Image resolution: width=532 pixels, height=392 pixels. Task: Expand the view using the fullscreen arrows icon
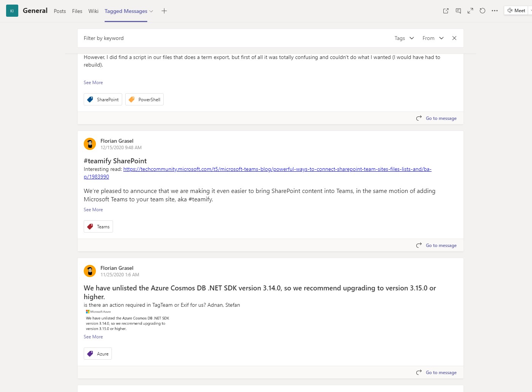(470, 11)
